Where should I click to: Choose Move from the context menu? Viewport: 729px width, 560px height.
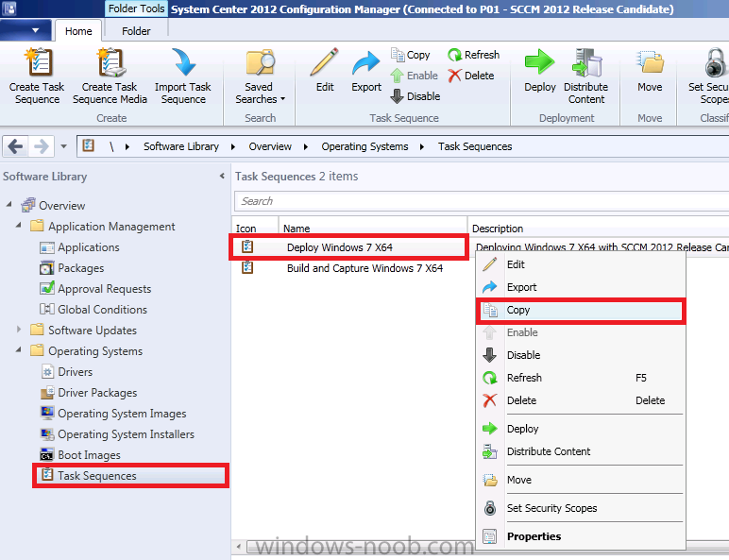(580, 480)
